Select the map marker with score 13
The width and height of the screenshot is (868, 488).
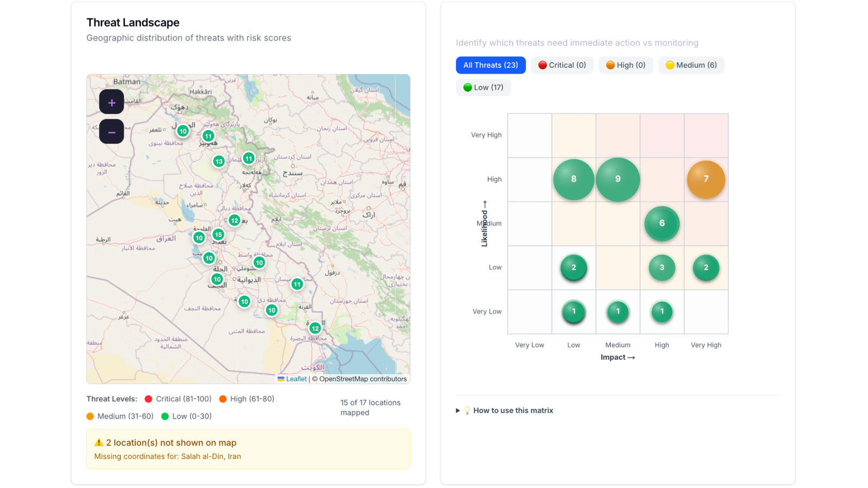pyautogui.click(x=219, y=162)
